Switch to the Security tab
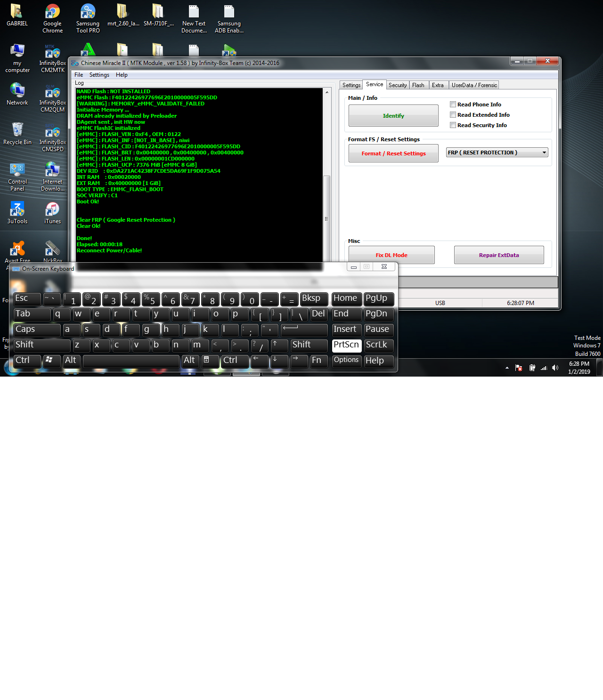This screenshot has height=700, width=603. pos(398,85)
